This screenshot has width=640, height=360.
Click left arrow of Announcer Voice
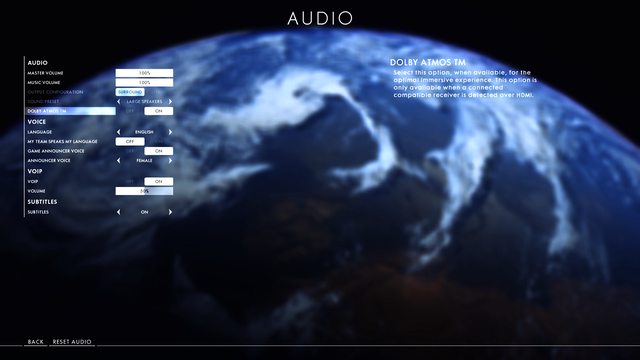click(119, 161)
